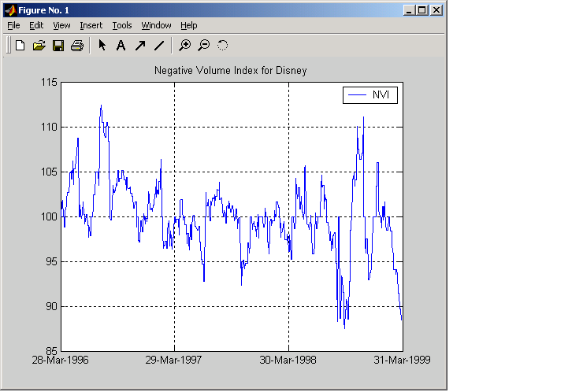
Task: Click the New Figure toolbar icon
Action: point(20,46)
